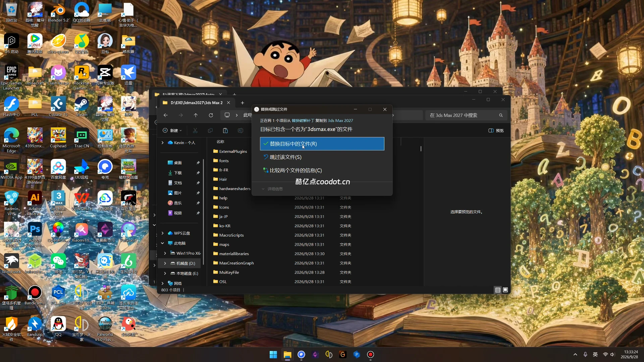The height and width of the screenshot is (362, 644).
Task: Open the Steam desktop icon
Action: tap(82, 107)
